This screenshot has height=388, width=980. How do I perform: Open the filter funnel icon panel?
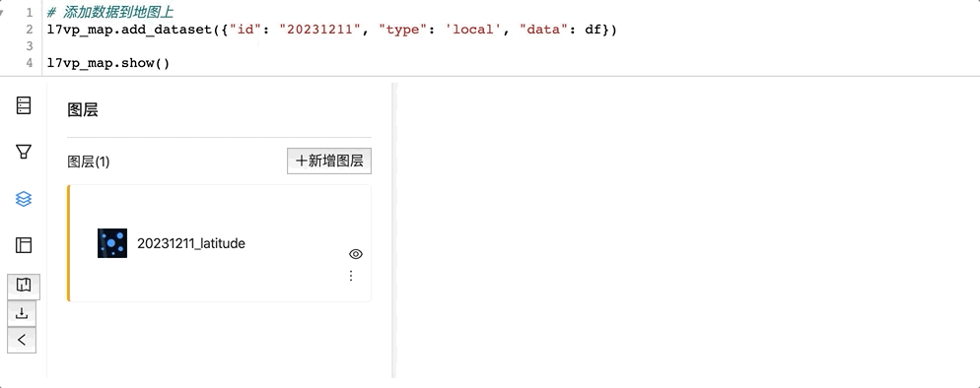click(x=23, y=152)
